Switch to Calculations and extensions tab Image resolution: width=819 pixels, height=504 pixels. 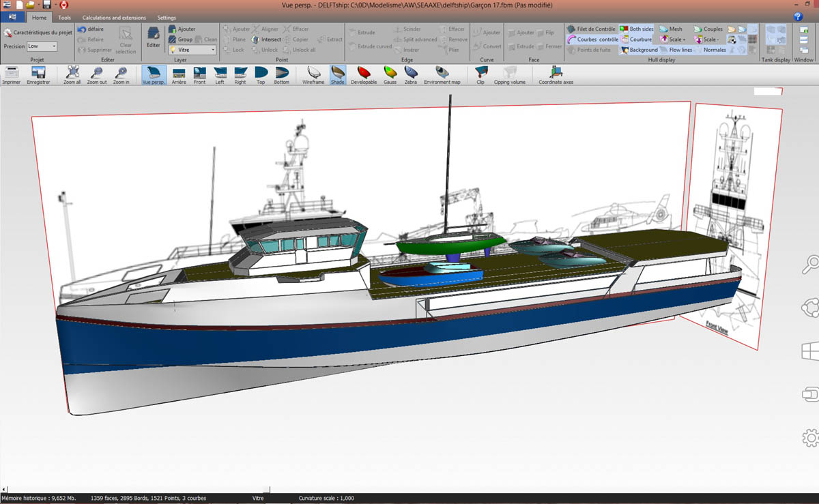tap(114, 18)
